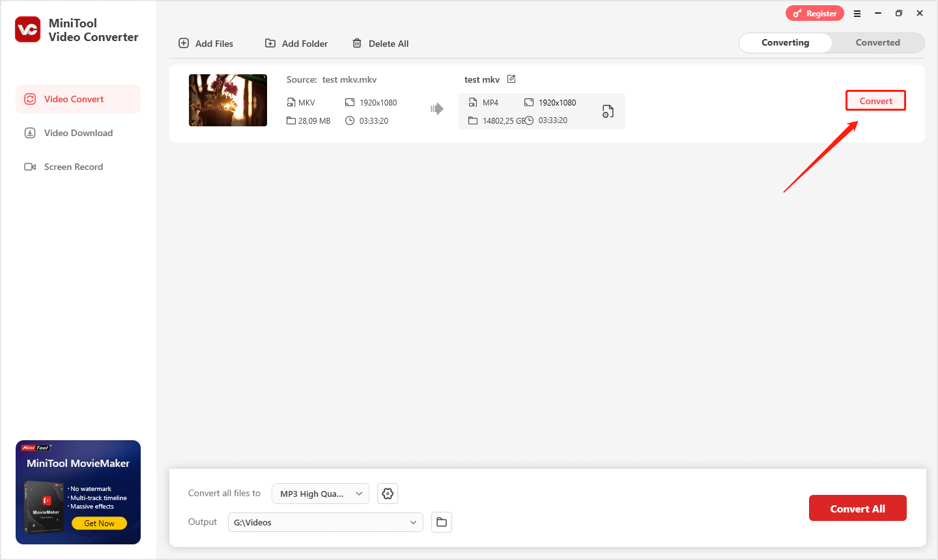The width and height of the screenshot is (938, 560).
Task: Click the Add Folder button
Action: pos(296,44)
